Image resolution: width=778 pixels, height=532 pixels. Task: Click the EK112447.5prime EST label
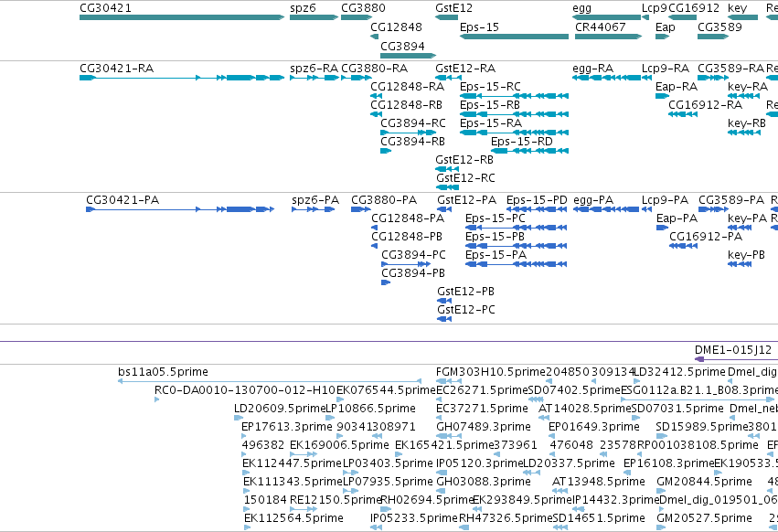pos(293,463)
